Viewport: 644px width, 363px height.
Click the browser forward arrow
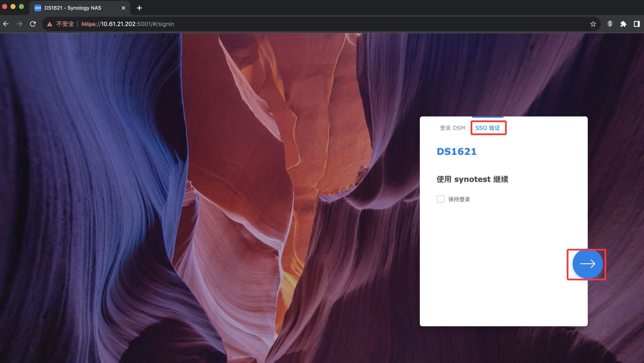[x=19, y=24]
